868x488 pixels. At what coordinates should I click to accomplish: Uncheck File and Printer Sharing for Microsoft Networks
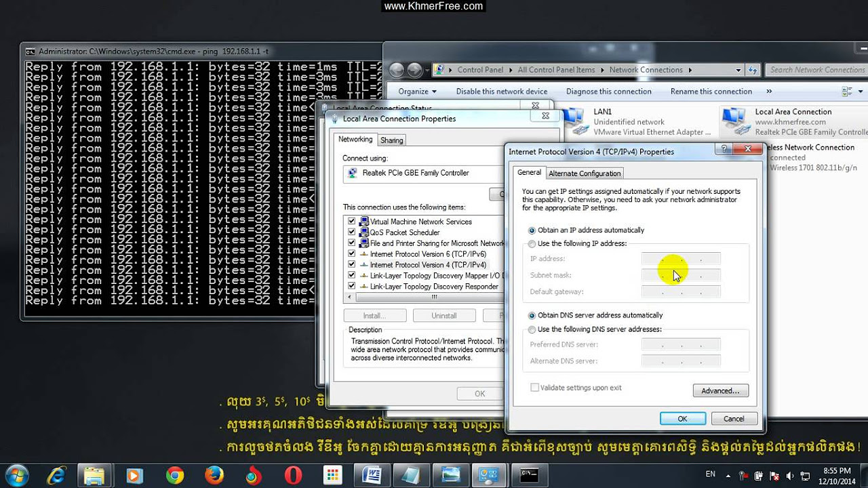pos(351,243)
